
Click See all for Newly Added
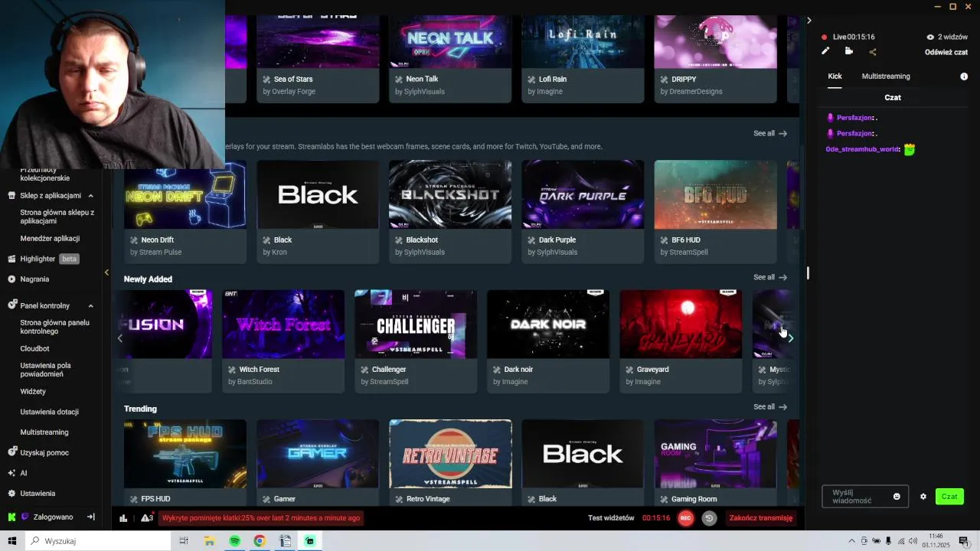coord(769,277)
